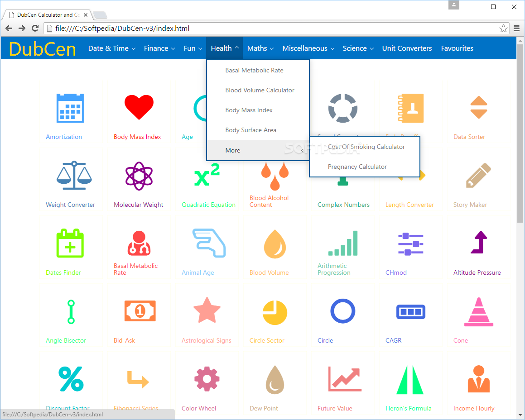525x420 pixels.
Task: Open the Blood Volume droplet icon
Action: [275, 244]
